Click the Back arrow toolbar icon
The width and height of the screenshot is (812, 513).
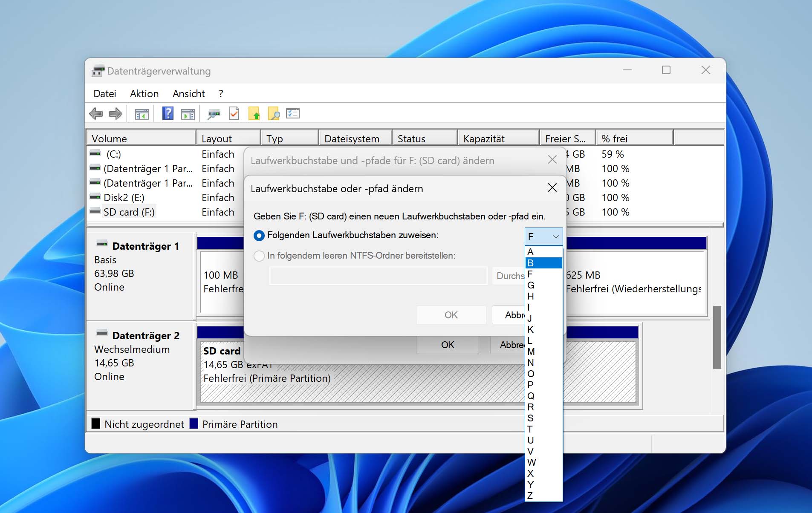[96, 114]
